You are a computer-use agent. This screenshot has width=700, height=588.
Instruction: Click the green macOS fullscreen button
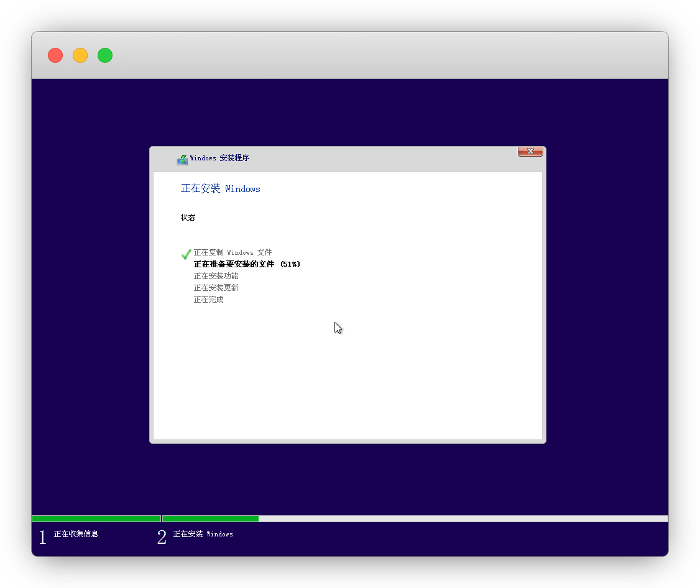tap(105, 55)
